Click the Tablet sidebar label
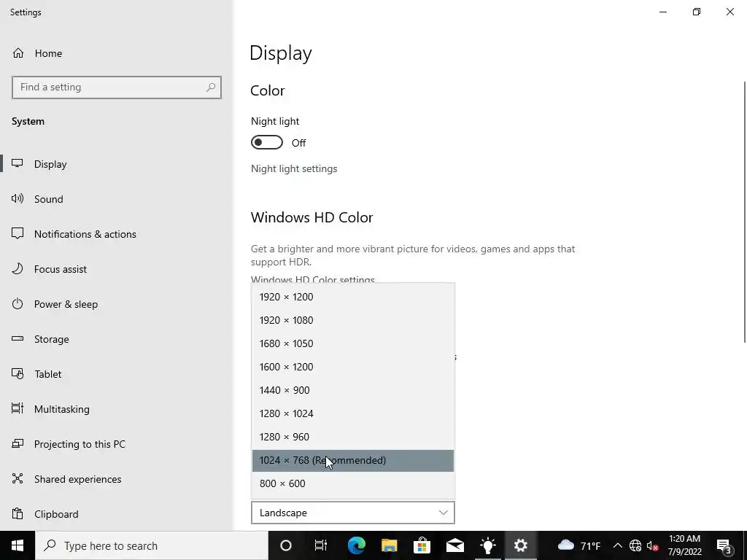Image resolution: width=747 pixels, height=560 pixels. click(x=47, y=374)
